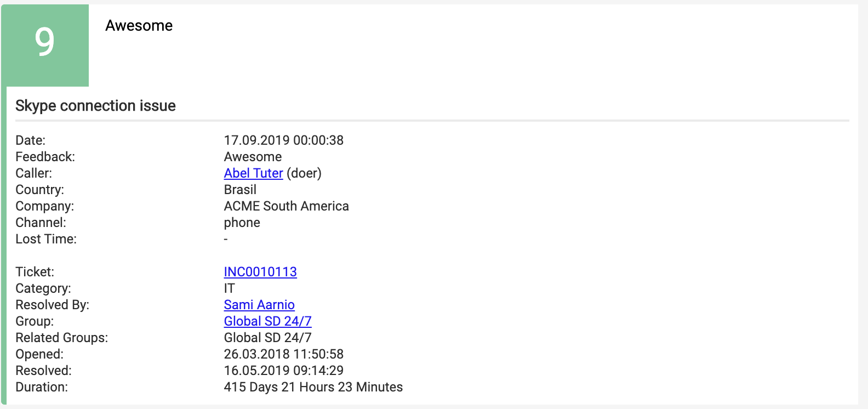Click the Ticket field label
The height and width of the screenshot is (409, 868).
(34, 272)
